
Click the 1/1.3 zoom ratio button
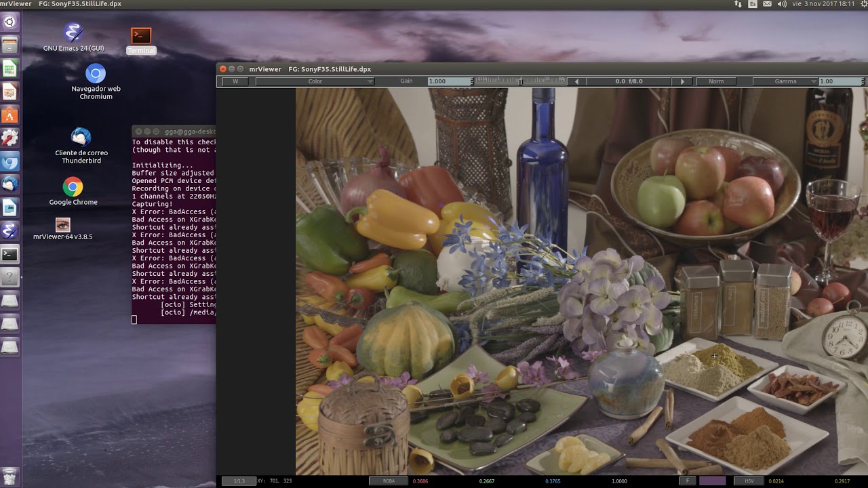[239, 481]
